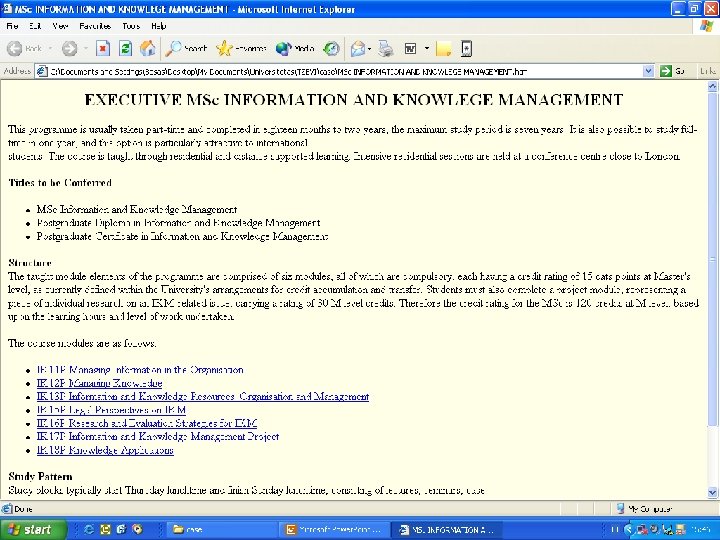720x540 pixels.
Task: Click the Windows flag logo throbber
Action: click(x=706, y=26)
